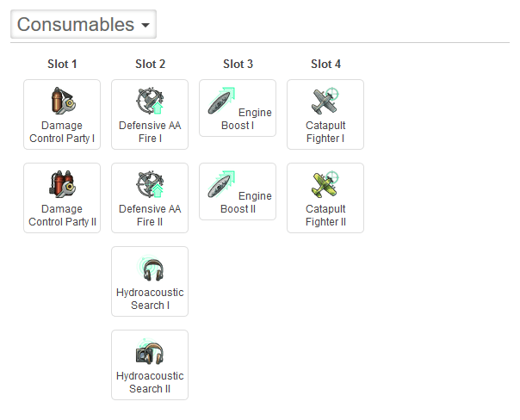Click the Slot 2 column header

coord(150,64)
